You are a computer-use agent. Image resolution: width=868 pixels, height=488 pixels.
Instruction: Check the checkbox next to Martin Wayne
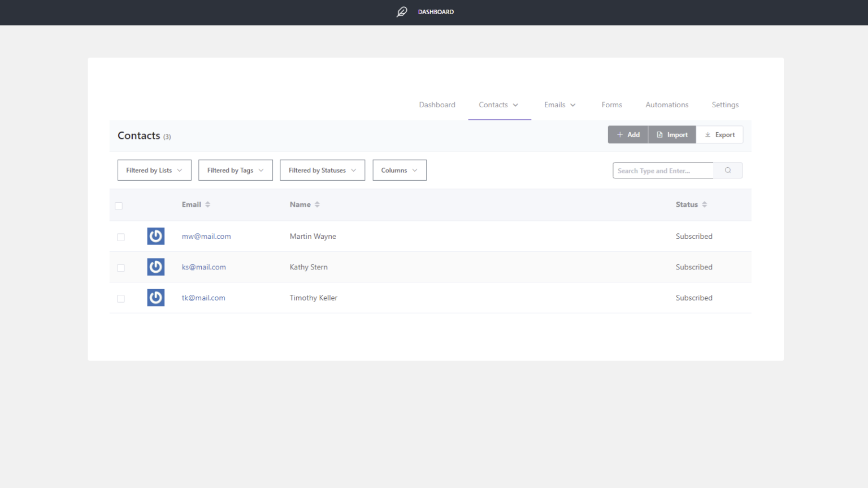pyautogui.click(x=120, y=237)
